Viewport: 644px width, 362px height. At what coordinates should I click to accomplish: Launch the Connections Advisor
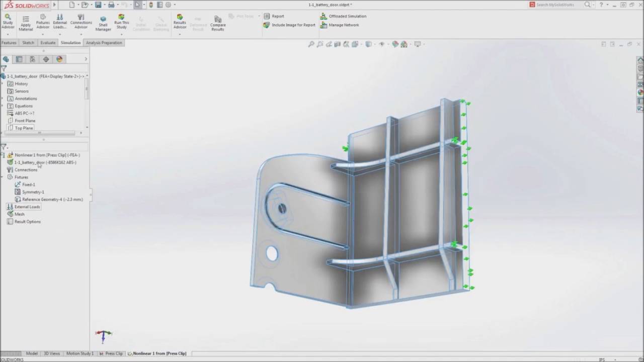click(x=81, y=21)
